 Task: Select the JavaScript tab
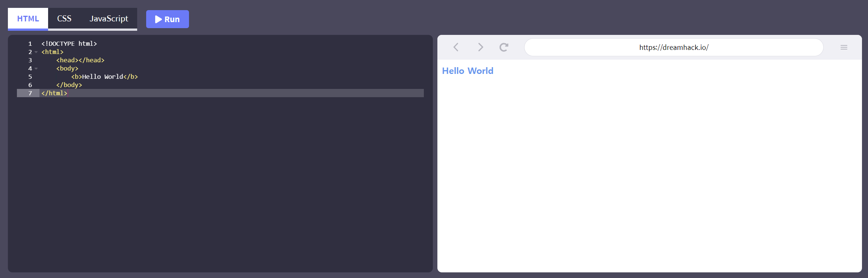[x=109, y=19]
